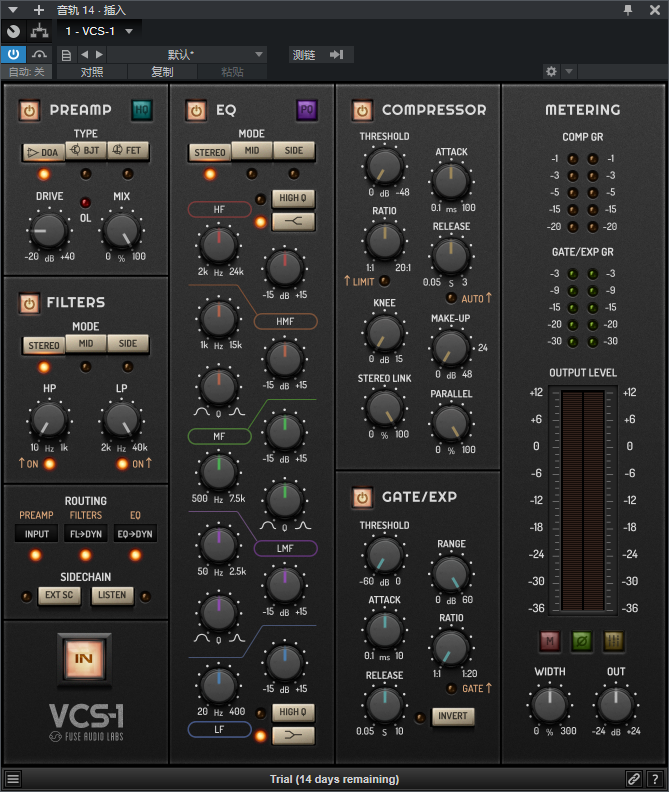Image resolution: width=669 pixels, height=792 pixels.
Task: Toggle the compressor LIMIT LED
Action: tap(385, 280)
